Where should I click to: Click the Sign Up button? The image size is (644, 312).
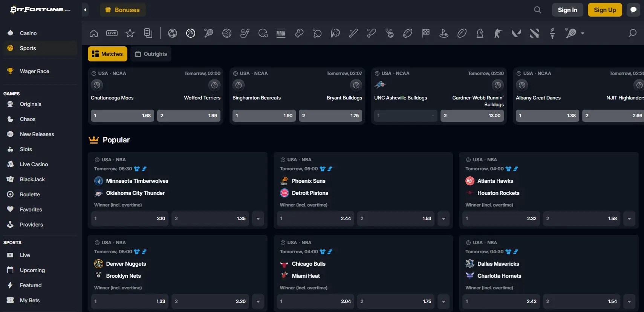click(x=605, y=10)
